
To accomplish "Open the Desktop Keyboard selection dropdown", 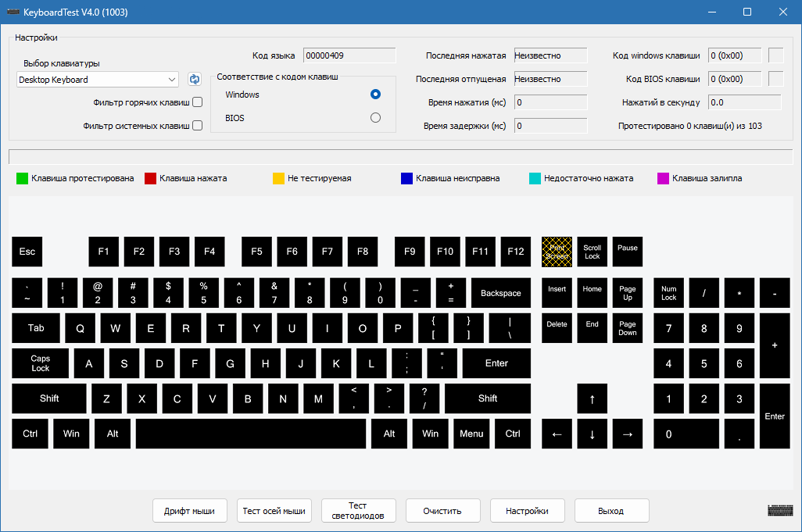I will tap(97, 79).
